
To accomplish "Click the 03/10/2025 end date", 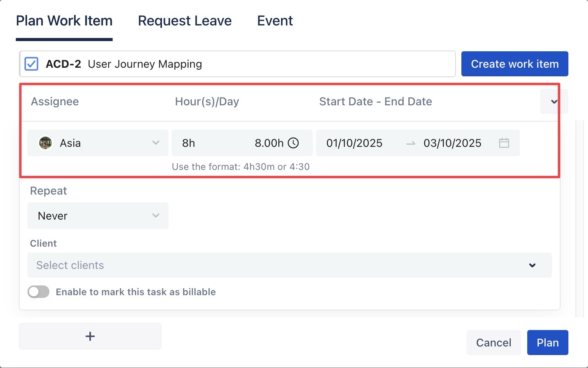I will [x=452, y=143].
